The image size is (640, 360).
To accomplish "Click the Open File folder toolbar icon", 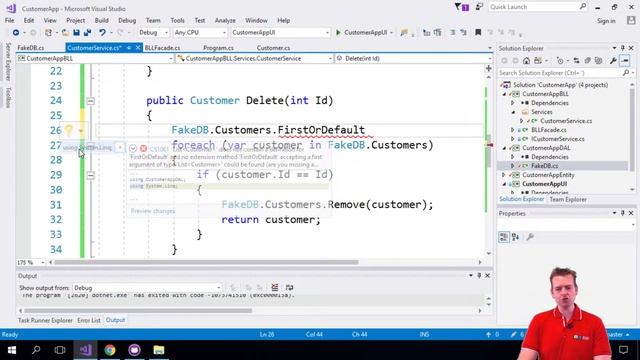I will (x=65, y=32).
